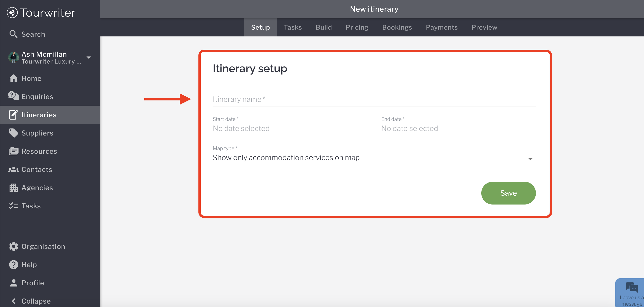This screenshot has width=644, height=307.
Task: Open Search via magnifier icon
Action: point(13,34)
